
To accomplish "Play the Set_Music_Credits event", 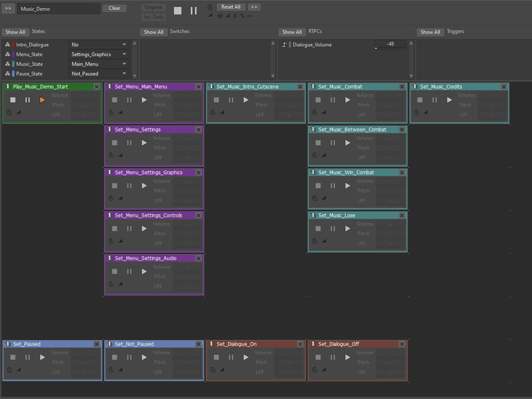I will click(449, 100).
